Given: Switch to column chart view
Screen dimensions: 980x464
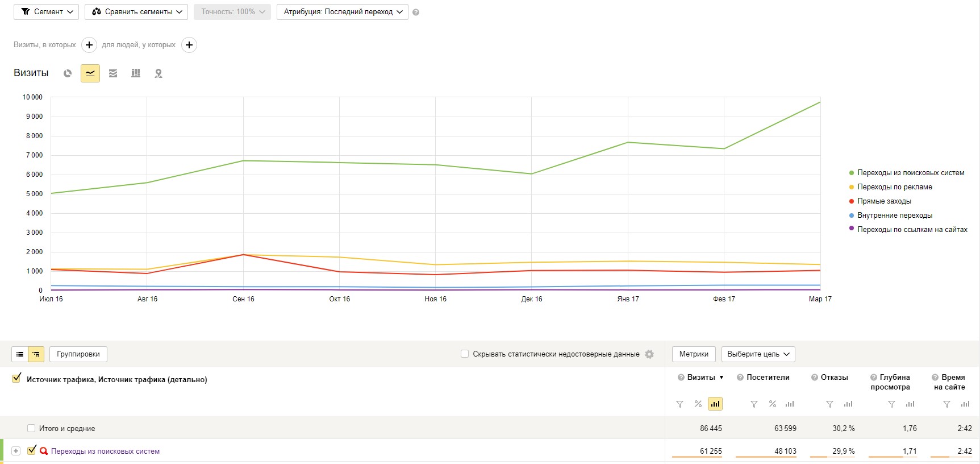Looking at the screenshot, I should [x=136, y=73].
